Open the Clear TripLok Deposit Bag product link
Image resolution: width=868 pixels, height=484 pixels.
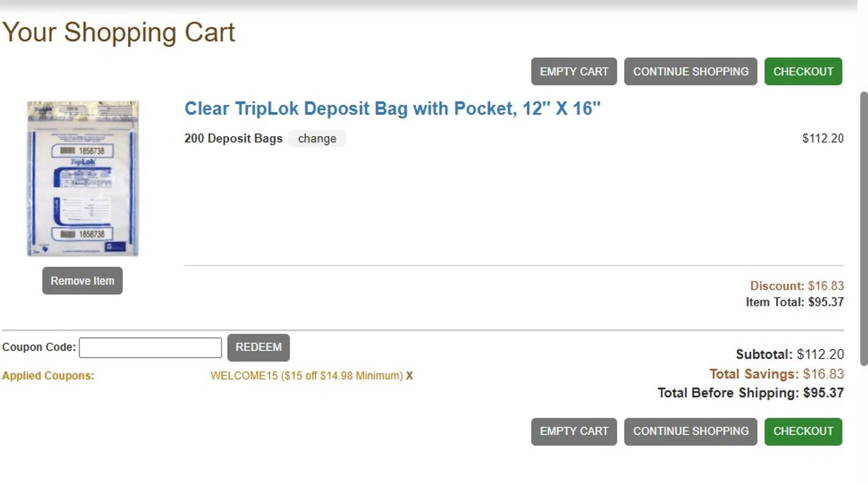[392, 109]
